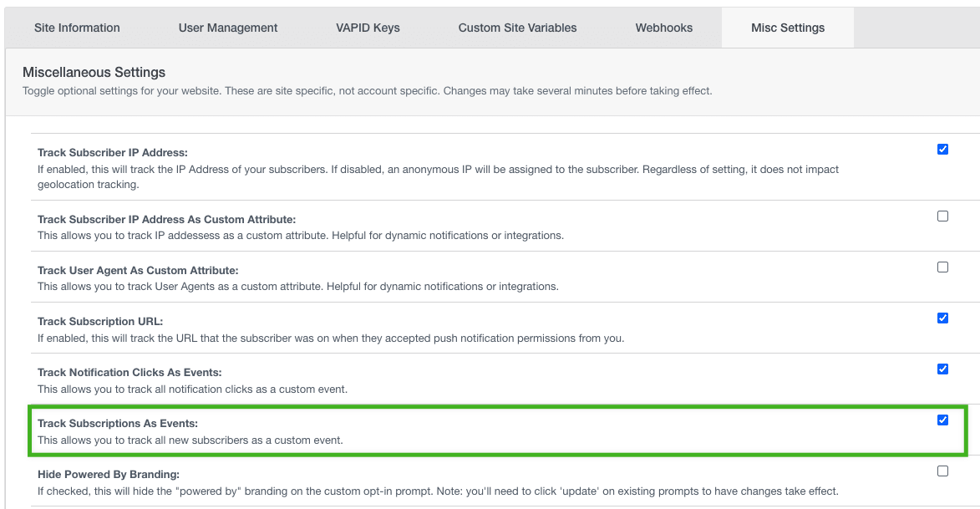Click the Hide Powered By Branding label

pos(109,475)
